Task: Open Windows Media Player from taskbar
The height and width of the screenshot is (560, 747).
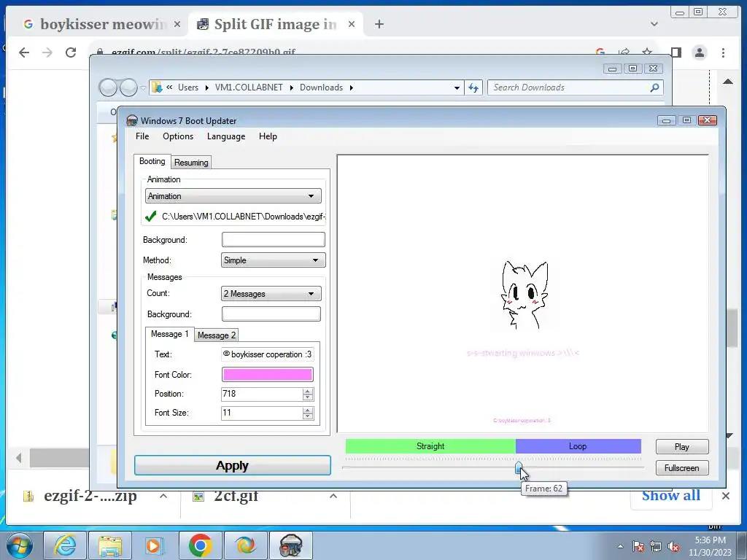Action: tap(153, 545)
